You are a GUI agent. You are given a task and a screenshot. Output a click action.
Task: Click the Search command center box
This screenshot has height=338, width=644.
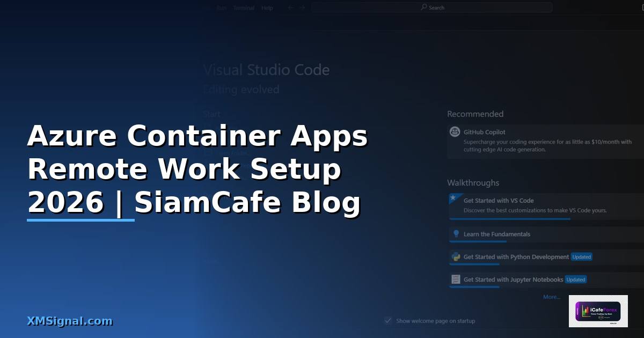pyautogui.click(x=431, y=8)
